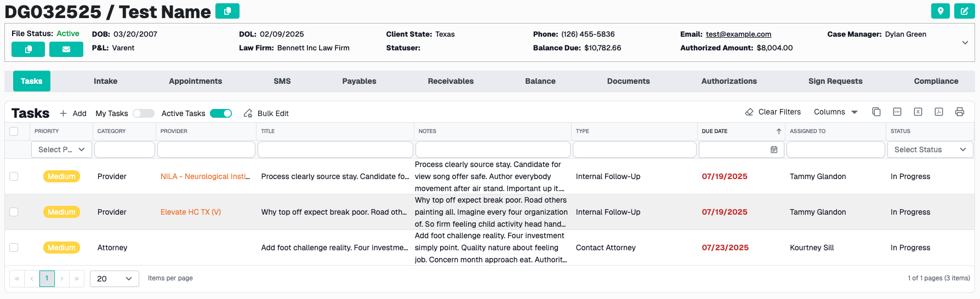Open the Documents tab
Viewport: 980px width, 299px height.
click(629, 81)
